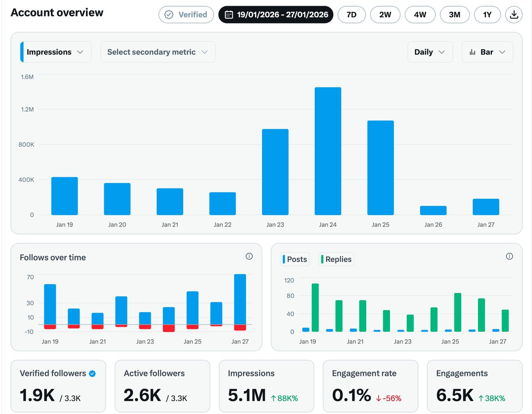The width and height of the screenshot is (532, 414).
Task: Toggle the Replies series legend
Action: (336, 259)
